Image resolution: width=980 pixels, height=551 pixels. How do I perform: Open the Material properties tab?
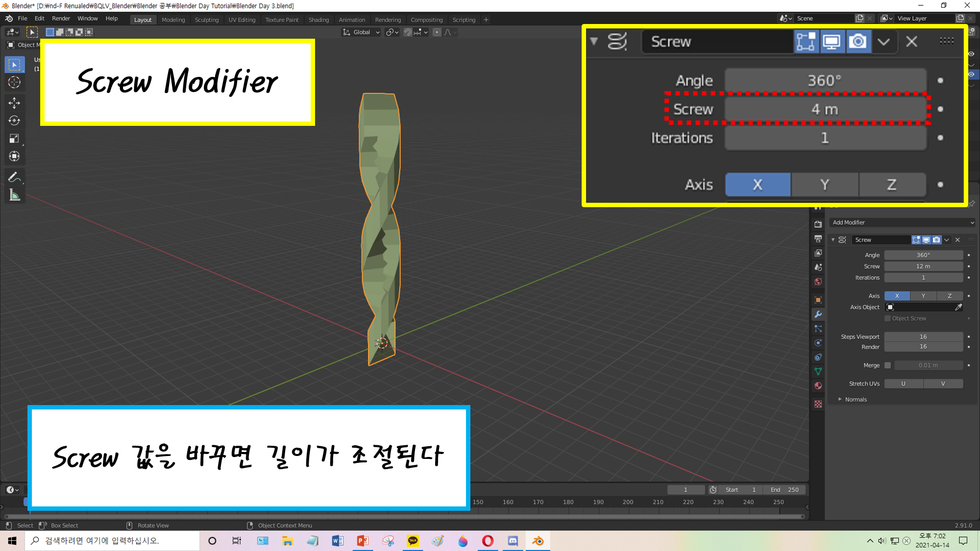click(818, 386)
